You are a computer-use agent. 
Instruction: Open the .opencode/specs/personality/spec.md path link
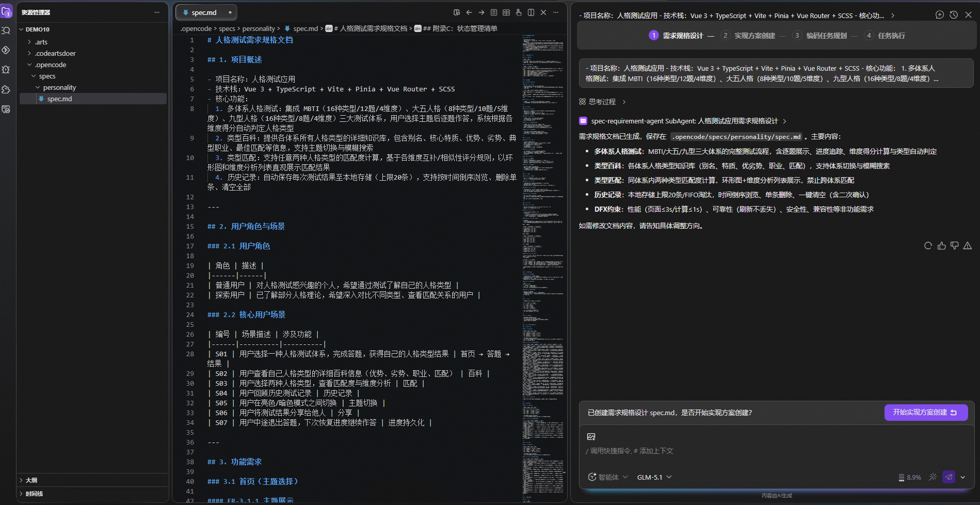[x=736, y=137]
